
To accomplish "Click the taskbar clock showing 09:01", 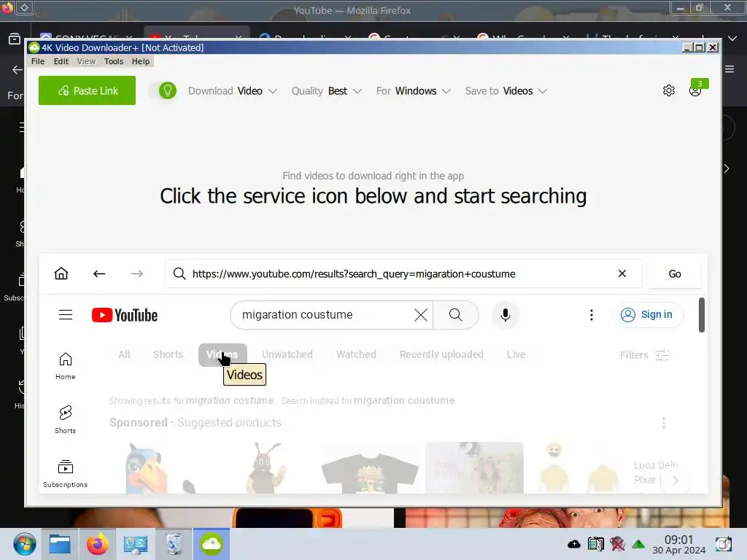I will tap(678, 544).
